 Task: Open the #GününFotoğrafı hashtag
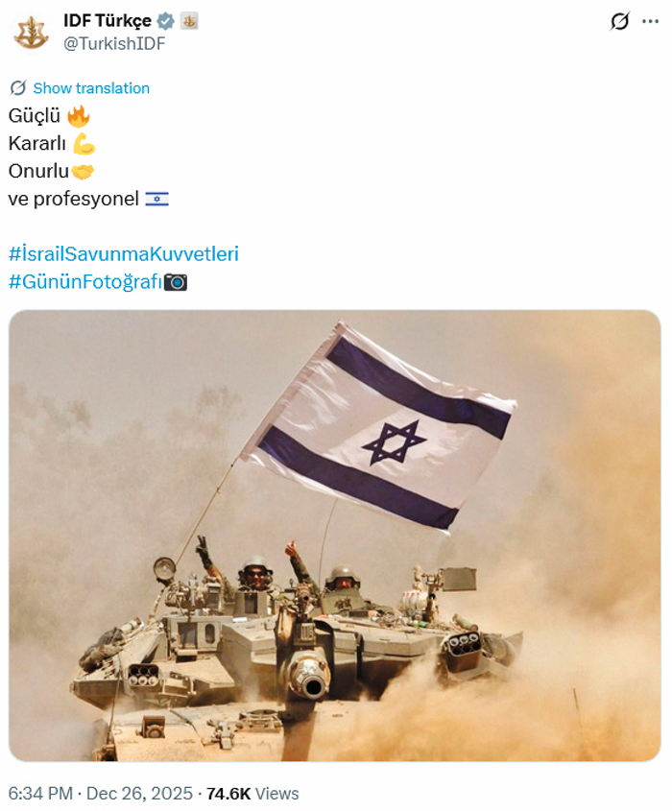coord(85,282)
